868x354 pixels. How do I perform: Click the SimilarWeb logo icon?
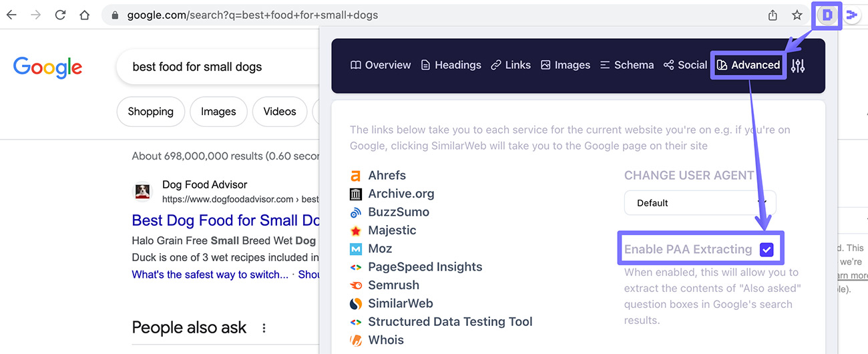(x=355, y=303)
